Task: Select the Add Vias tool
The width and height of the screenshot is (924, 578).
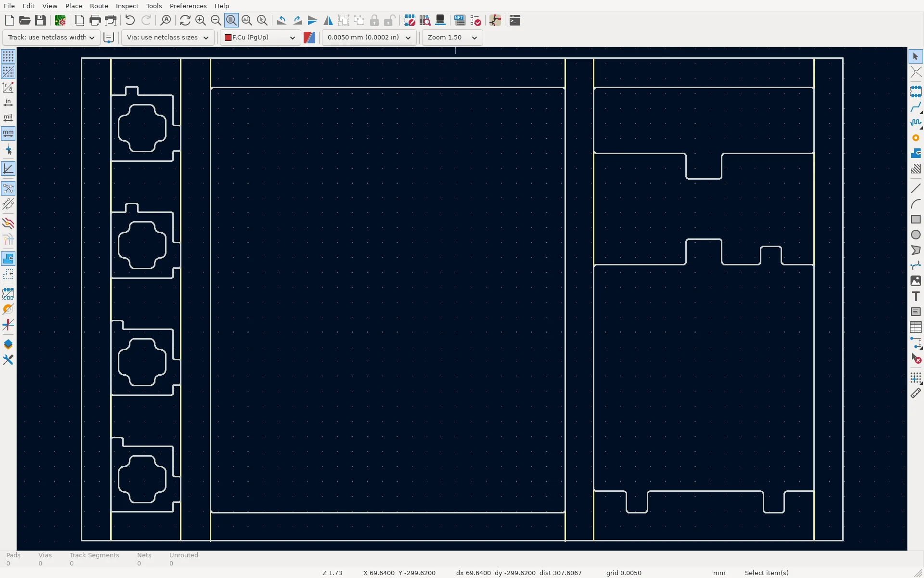Action: click(x=916, y=138)
